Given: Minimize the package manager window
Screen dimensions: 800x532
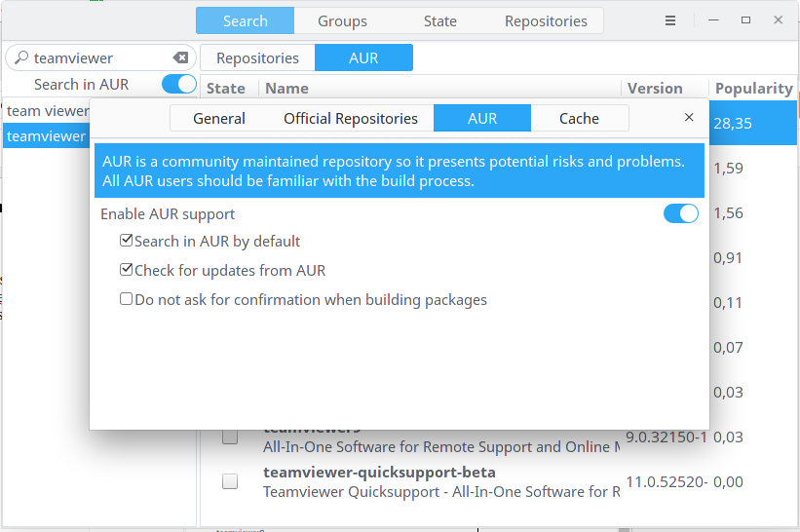Looking at the screenshot, I should pos(714,19).
